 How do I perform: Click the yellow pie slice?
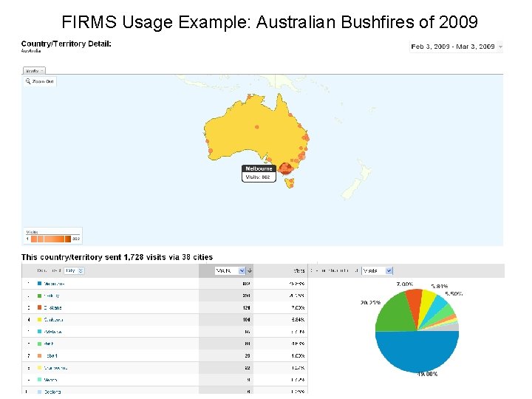click(427, 302)
